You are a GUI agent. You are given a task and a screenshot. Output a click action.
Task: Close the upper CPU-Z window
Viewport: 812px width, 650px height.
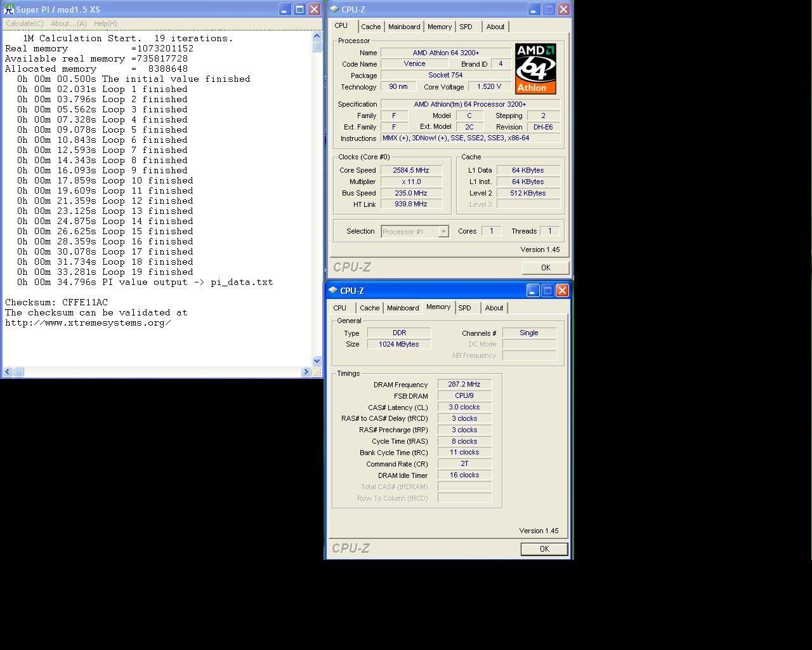[x=563, y=10]
